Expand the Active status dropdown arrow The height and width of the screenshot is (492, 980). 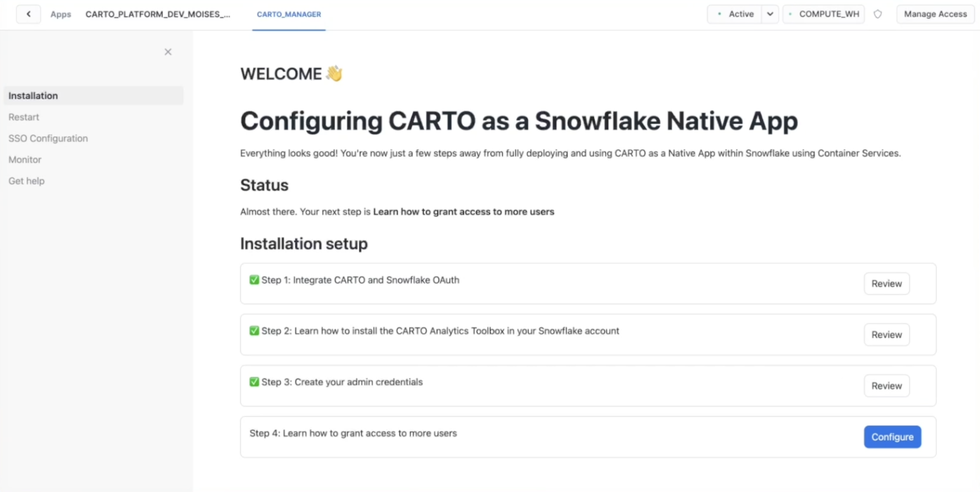[770, 14]
